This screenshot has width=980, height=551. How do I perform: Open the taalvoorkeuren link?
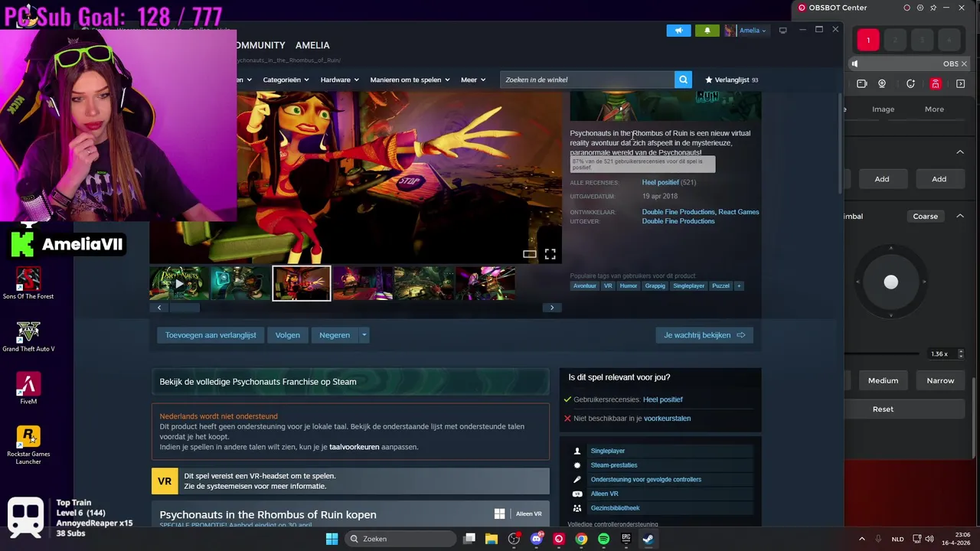click(x=354, y=447)
